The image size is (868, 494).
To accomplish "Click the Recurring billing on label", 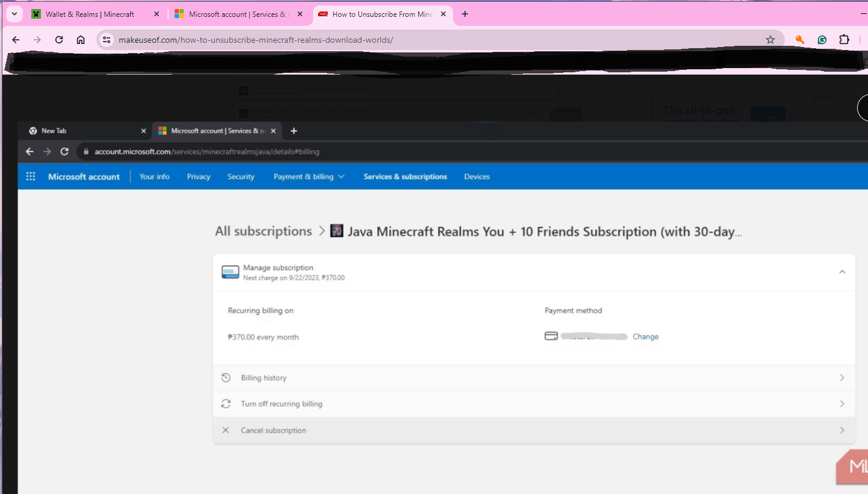I will pos(261,311).
